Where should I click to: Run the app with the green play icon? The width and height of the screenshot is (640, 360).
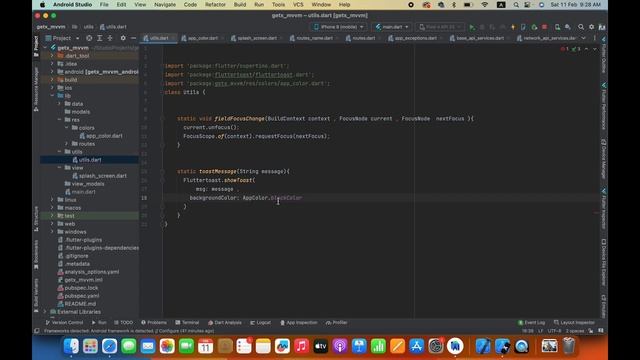pos(472,27)
